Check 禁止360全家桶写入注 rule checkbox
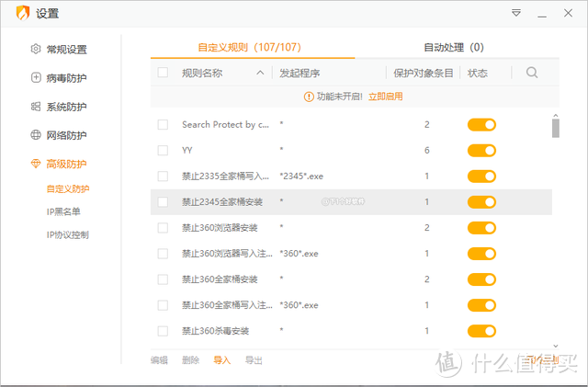This screenshot has height=387, width=588. 163,305
